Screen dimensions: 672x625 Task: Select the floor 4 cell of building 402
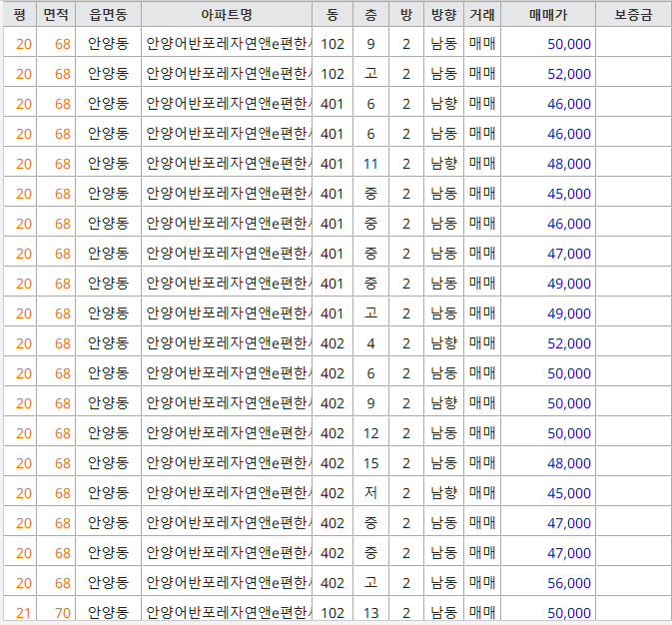coord(371,343)
